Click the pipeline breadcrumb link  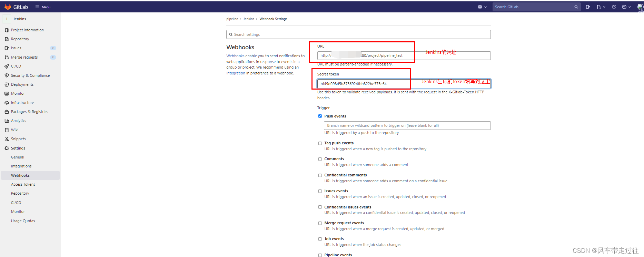(232, 19)
